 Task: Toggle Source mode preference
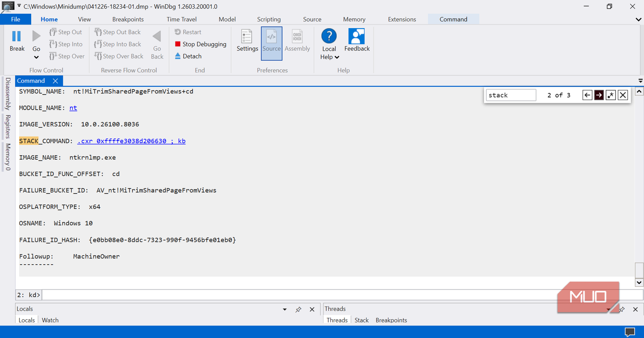[x=272, y=43]
